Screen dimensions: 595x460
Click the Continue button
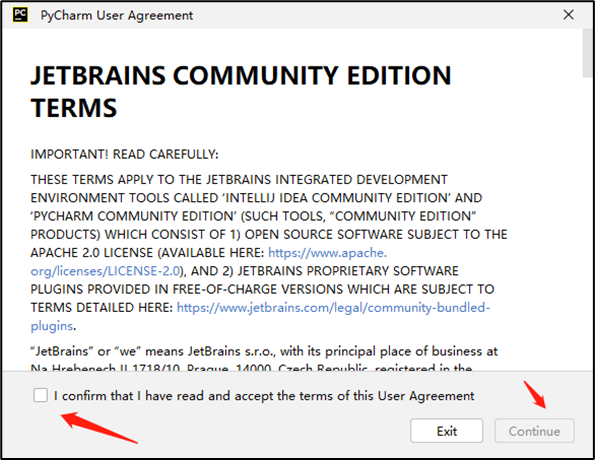[534, 431]
